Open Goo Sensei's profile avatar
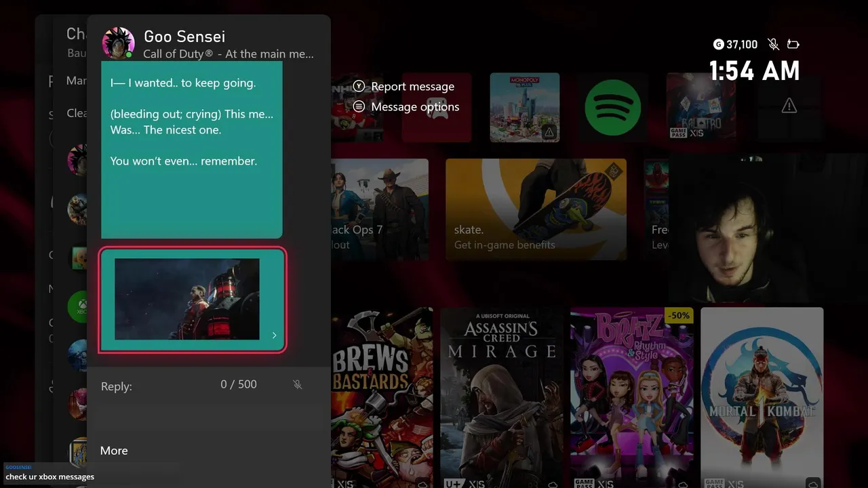Screen dimensions: 868x488 click(118, 43)
